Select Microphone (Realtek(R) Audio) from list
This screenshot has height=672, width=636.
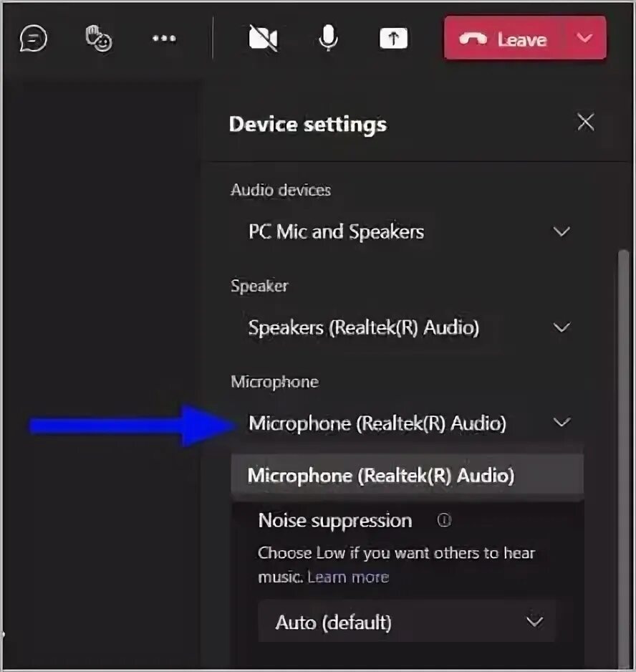click(408, 476)
